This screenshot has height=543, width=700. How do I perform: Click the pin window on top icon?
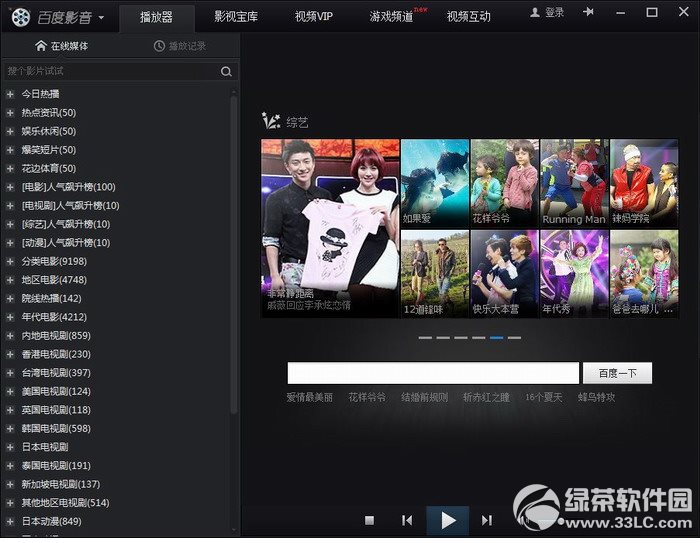[x=588, y=12]
